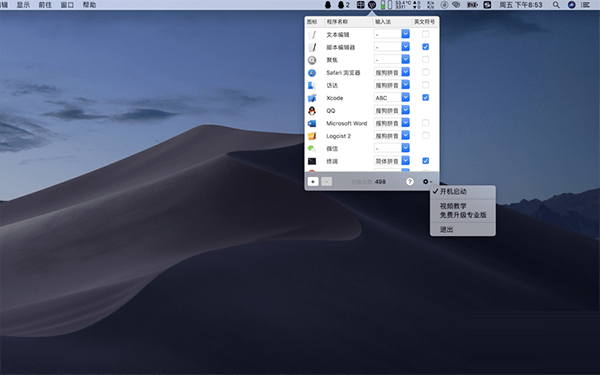
Task: Click the Siri icon in menu bar
Action: click(x=571, y=5)
